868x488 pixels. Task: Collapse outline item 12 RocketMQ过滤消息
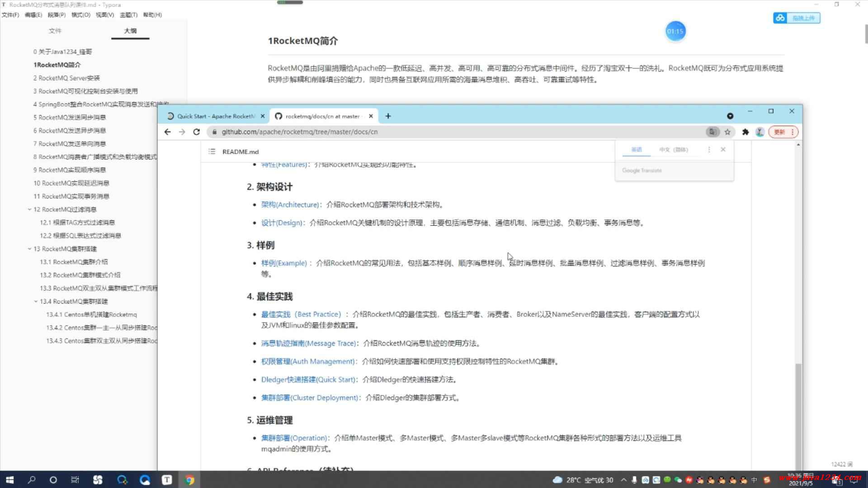click(29, 210)
